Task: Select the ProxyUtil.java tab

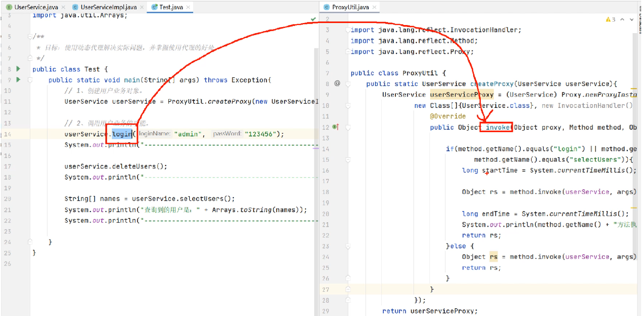Action: click(350, 7)
